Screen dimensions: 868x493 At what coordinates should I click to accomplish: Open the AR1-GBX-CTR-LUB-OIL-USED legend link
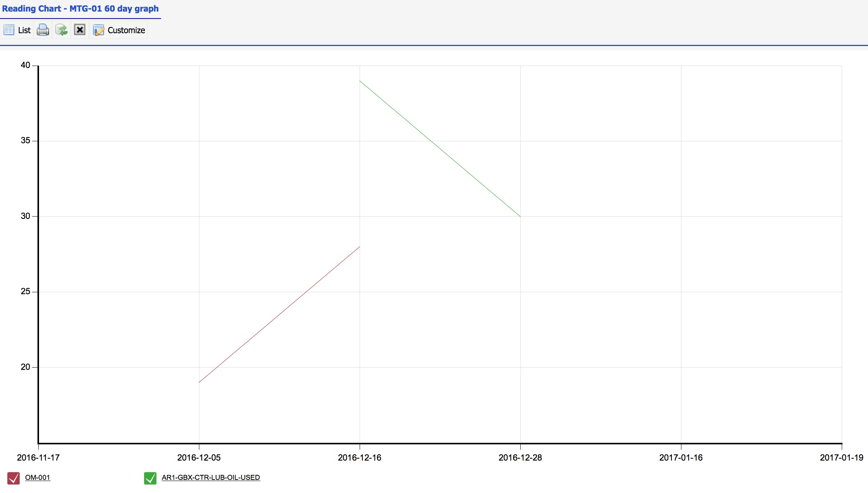(211, 478)
